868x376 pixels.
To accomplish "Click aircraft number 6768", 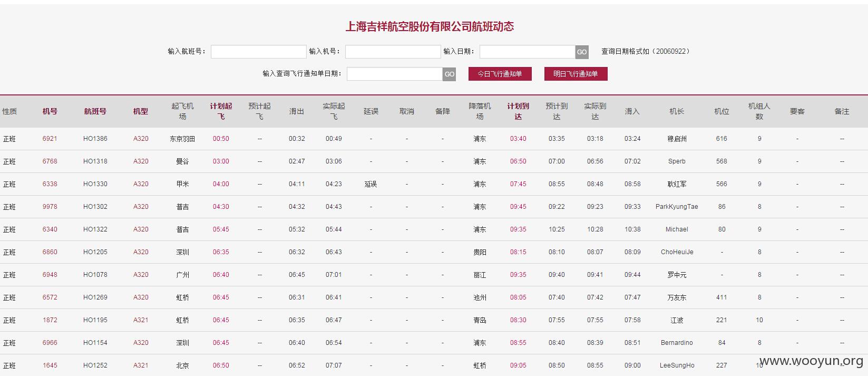I will point(50,161).
